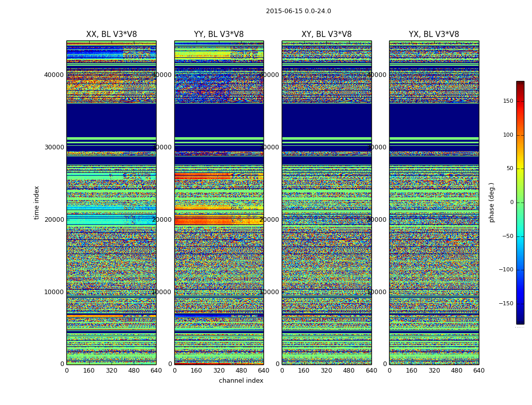
Task: Click the "phase (deg.)" colorbar label
Action: [x=491, y=202]
